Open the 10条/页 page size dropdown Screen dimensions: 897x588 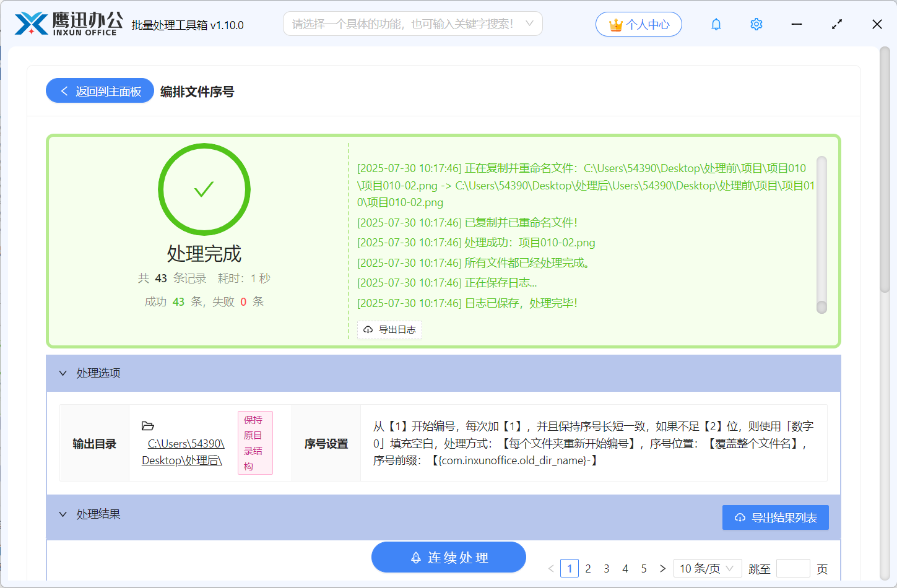pos(708,568)
